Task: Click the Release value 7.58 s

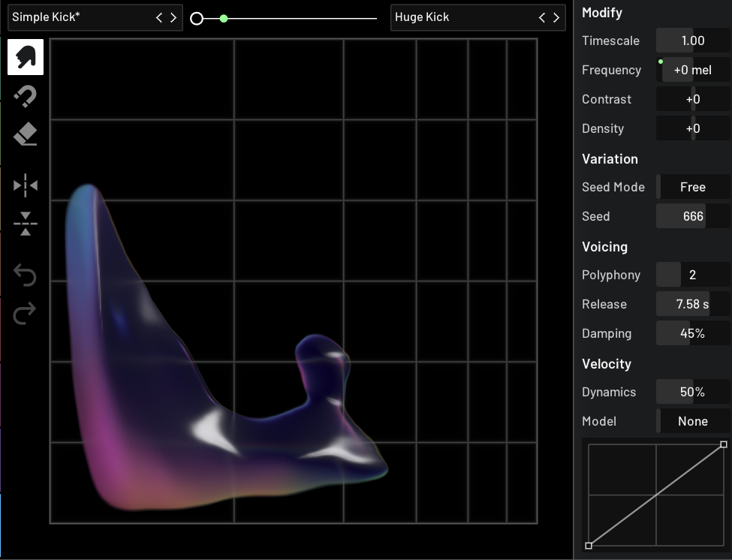Action: click(693, 304)
